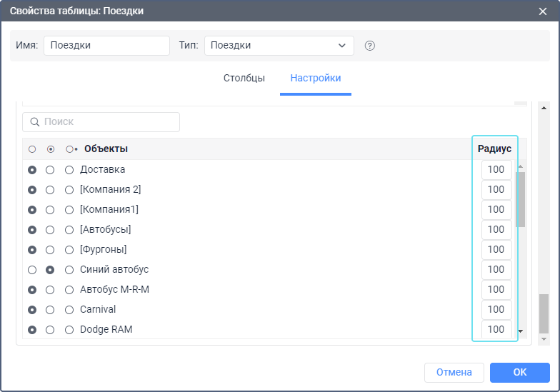Screen dimensions: 560x392
Task: Click outer scrollbar up arrow
Action: pyautogui.click(x=544, y=108)
